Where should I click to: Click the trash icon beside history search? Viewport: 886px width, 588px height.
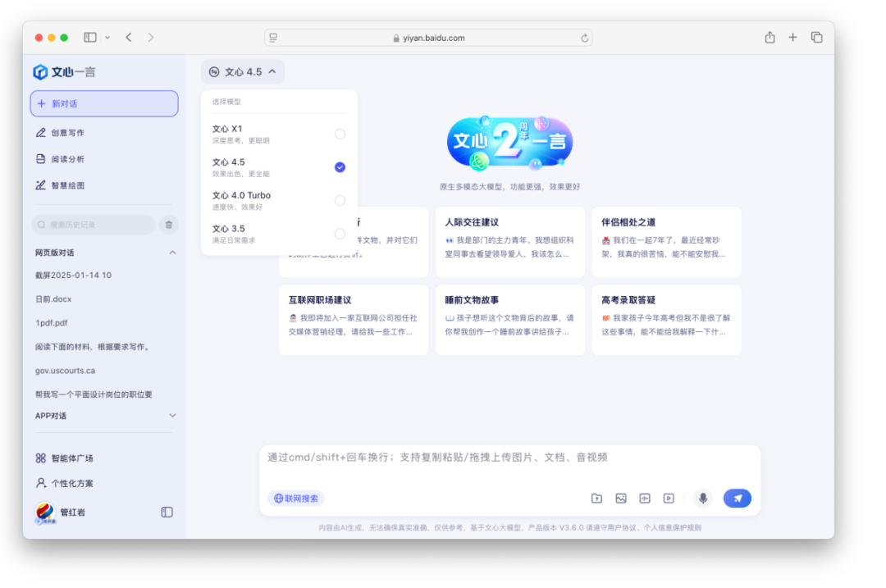pyautogui.click(x=169, y=225)
